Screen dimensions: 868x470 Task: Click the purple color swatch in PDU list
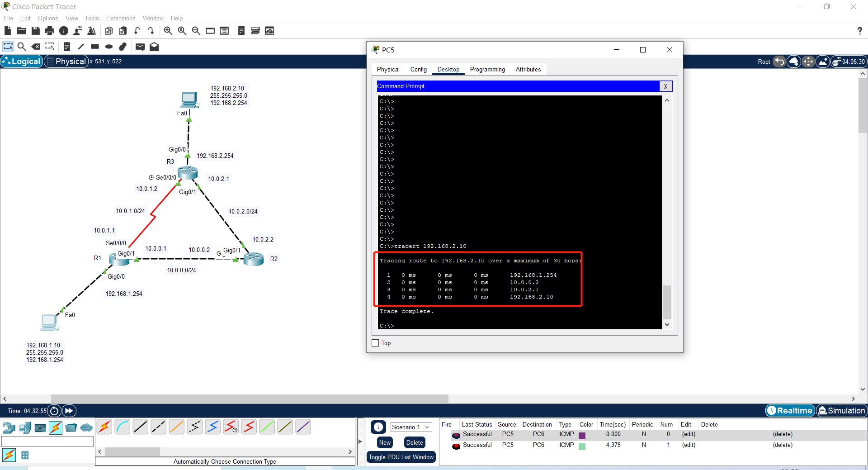582,435
